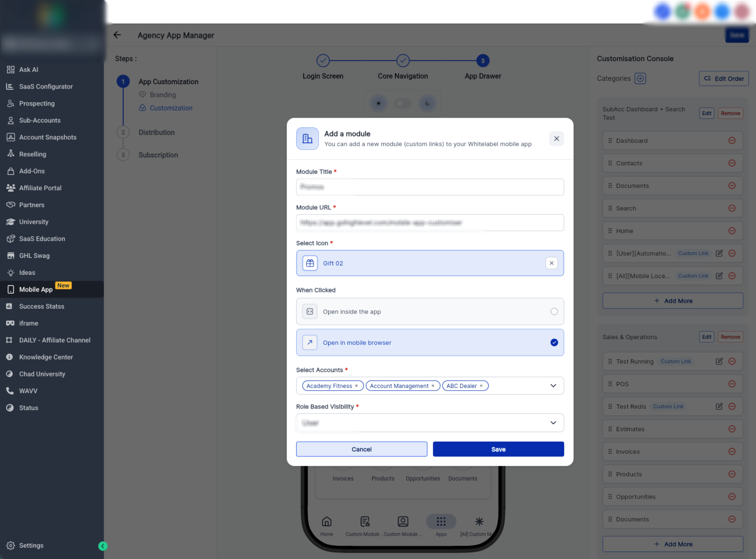Tap the Apps tab in the phone preview
Image resolution: width=756 pixels, height=559 pixels.
pos(441,526)
